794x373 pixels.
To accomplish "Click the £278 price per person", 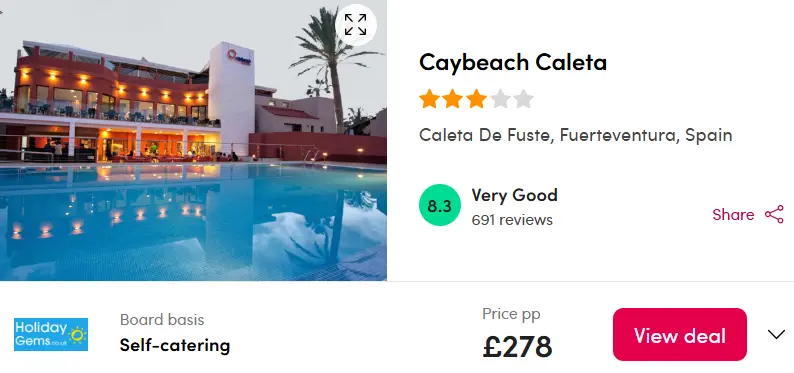I will tap(517, 347).
